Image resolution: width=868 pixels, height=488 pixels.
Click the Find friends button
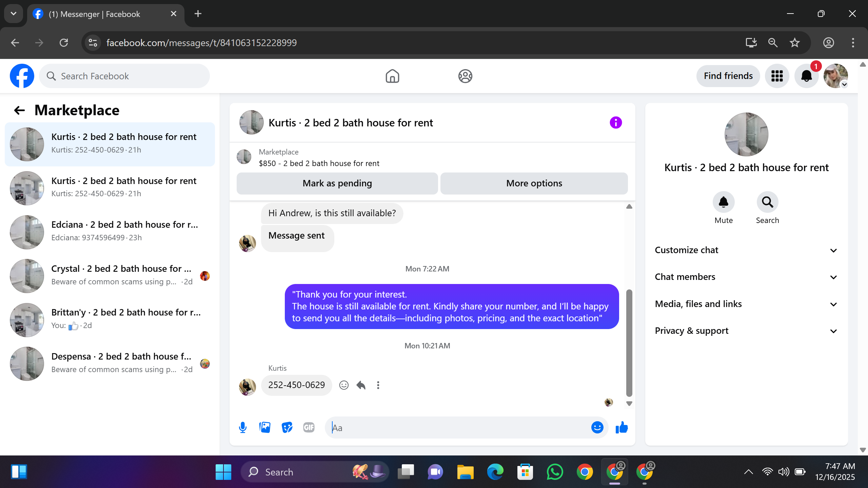click(x=728, y=76)
